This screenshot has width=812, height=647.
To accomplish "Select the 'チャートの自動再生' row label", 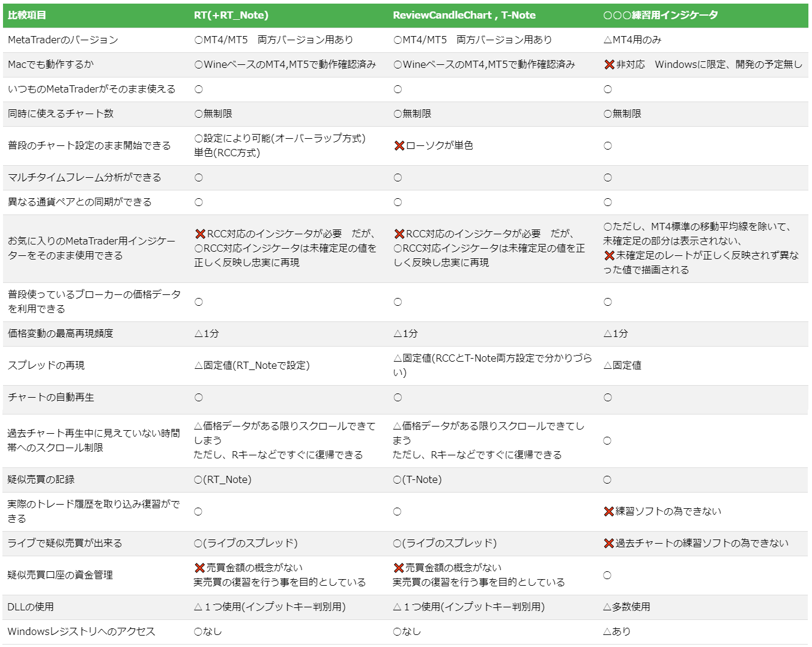I will click(x=51, y=398).
